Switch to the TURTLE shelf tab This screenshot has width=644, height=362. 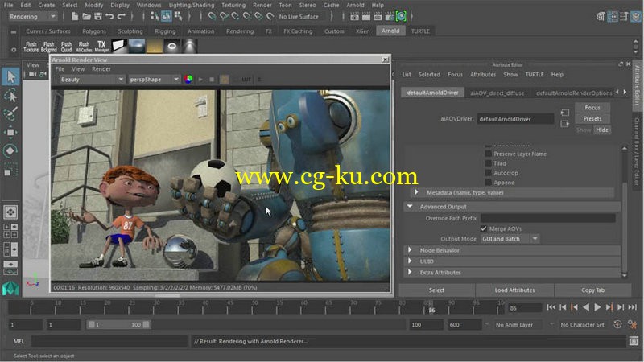coord(420,31)
